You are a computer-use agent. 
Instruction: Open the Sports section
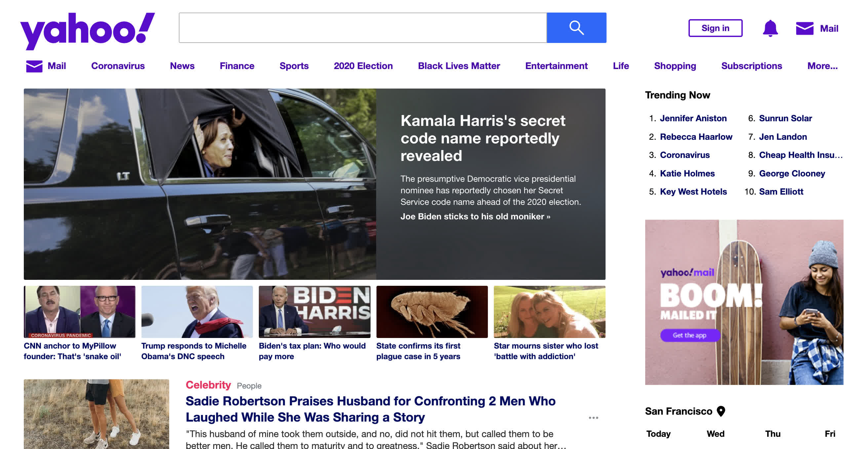click(294, 66)
